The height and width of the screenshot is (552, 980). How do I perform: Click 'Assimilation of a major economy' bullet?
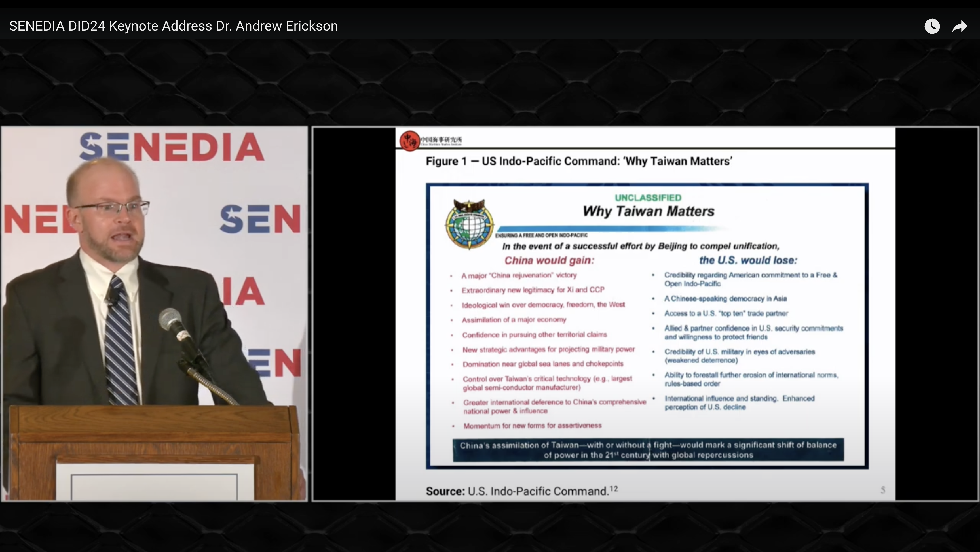point(514,320)
